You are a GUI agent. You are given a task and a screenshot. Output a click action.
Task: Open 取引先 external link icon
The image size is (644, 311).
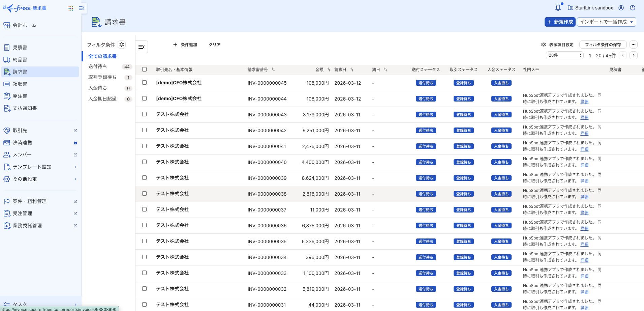pyautogui.click(x=75, y=131)
